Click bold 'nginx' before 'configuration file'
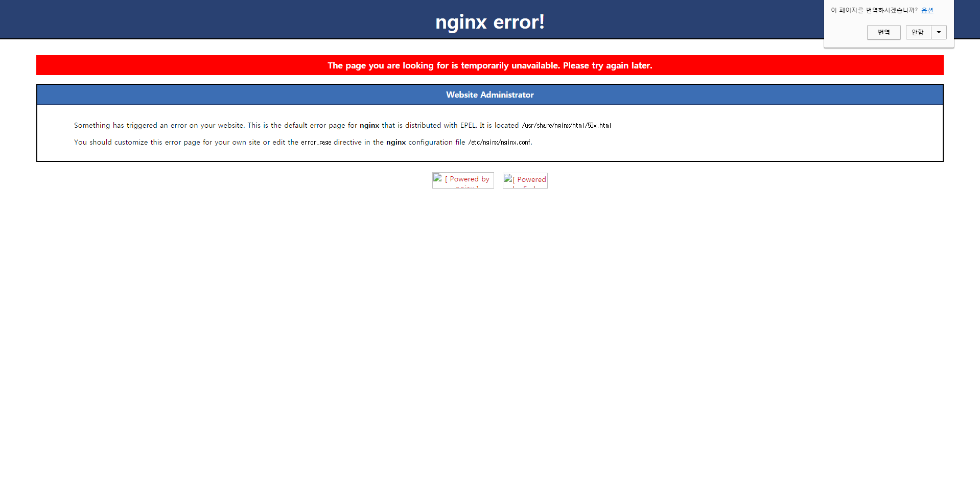The image size is (980, 488). (x=395, y=143)
